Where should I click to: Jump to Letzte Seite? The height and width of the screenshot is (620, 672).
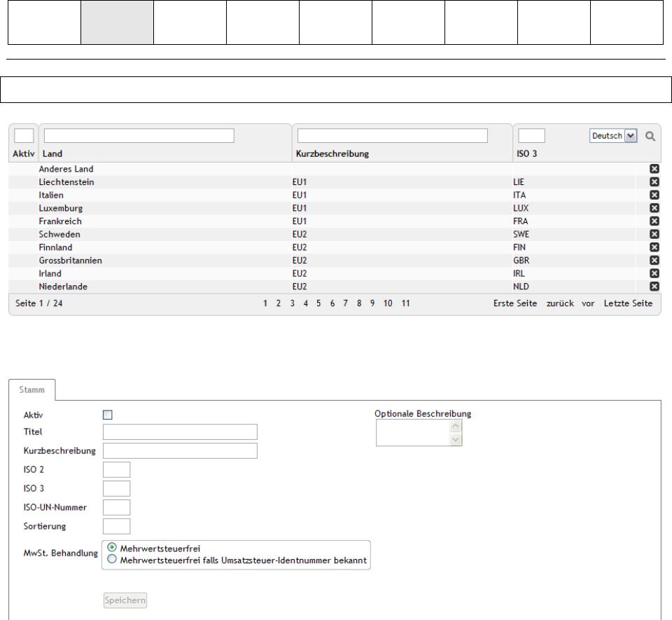(628, 303)
